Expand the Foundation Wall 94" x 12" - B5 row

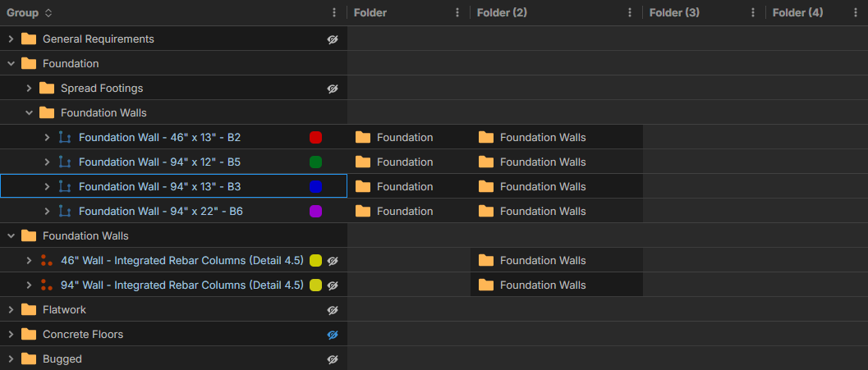47,162
